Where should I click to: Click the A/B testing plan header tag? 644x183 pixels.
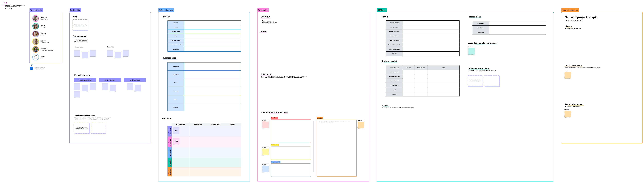point(166,10)
